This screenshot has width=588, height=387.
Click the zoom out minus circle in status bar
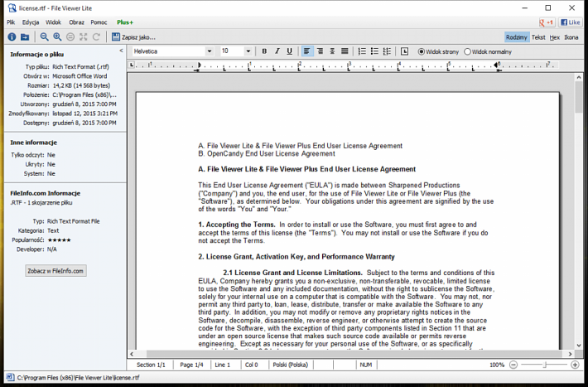(513, 365)
